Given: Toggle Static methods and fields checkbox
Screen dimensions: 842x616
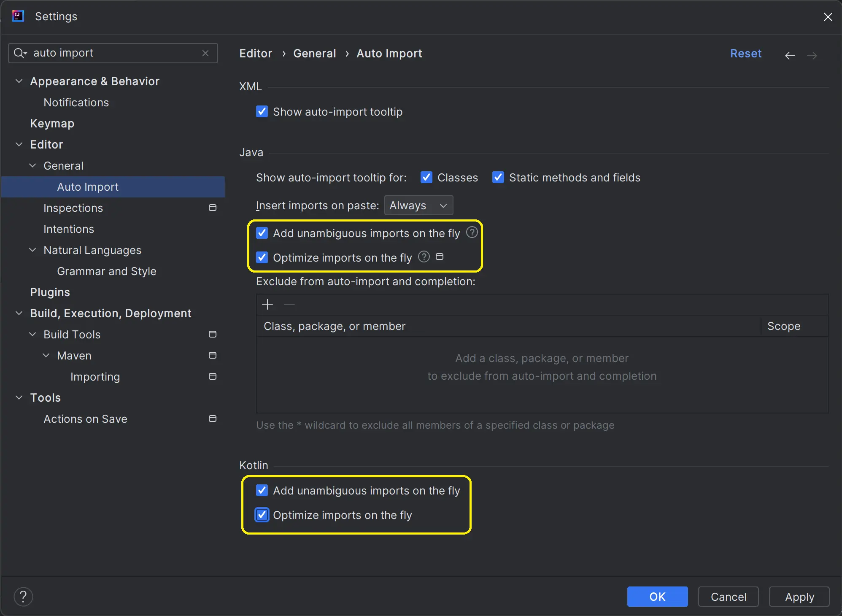Looking at the screenshot, I should click(x=498, y=177).
